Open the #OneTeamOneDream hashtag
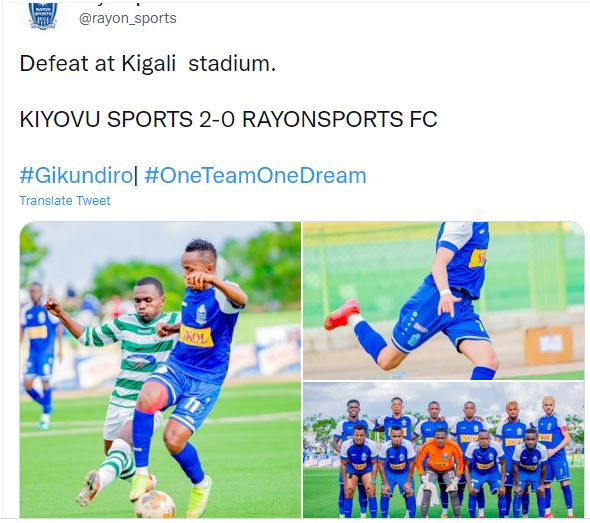Viewport: 590px width, 523px height. pyautogui.click(x=255, y=176)
